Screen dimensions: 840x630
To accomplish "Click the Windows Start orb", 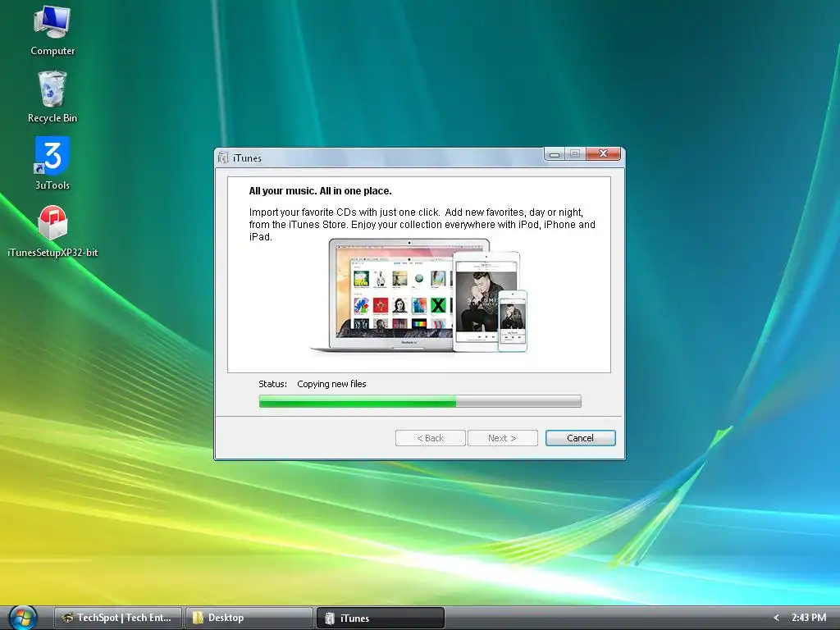I will tap(22, 618).
